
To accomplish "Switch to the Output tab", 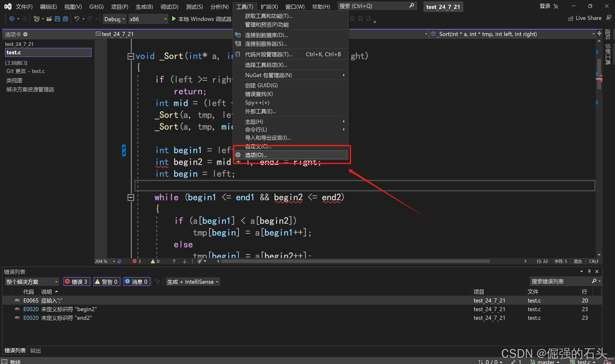I will pyautogui.click(x=35, y=351).
